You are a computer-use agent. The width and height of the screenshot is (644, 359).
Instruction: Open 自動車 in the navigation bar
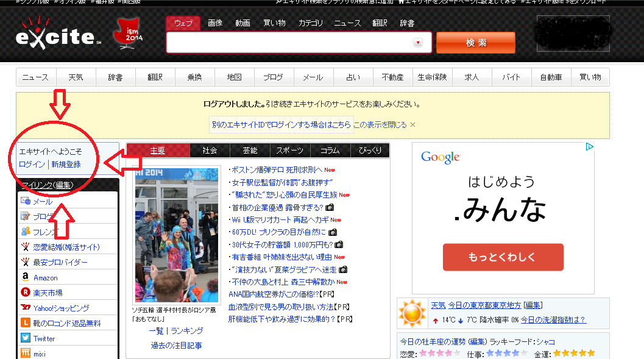click(x=551, y=77)
